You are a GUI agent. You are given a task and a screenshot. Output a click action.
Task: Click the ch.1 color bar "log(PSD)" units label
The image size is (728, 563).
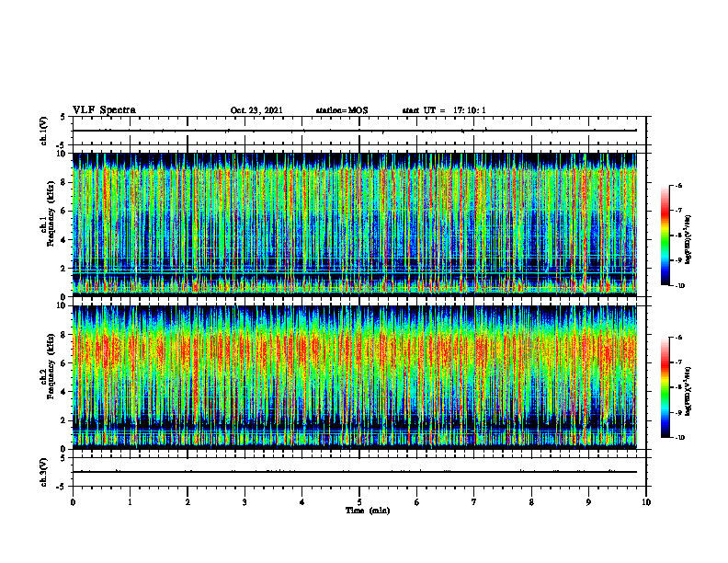coord(688,239)
